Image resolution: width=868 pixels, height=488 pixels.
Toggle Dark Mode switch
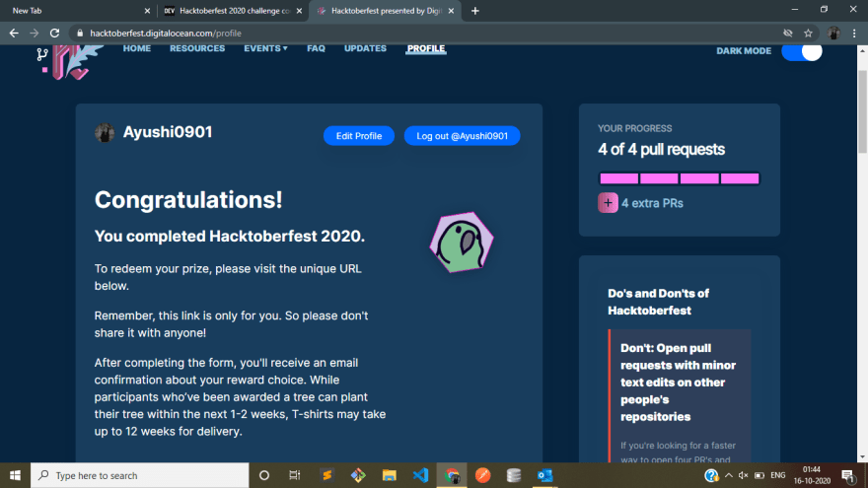point(802,51)
